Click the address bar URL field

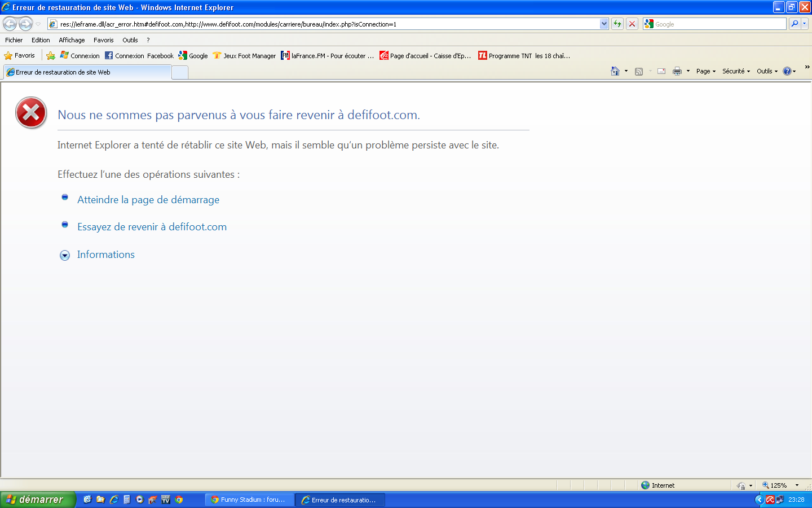click(x=324, y=24)
